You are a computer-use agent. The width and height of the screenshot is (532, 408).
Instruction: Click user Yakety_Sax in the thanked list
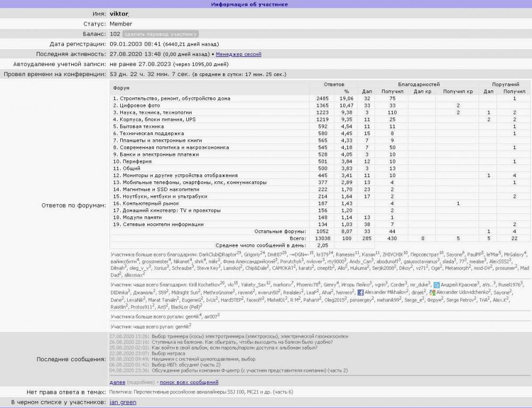tap(253, 285)
